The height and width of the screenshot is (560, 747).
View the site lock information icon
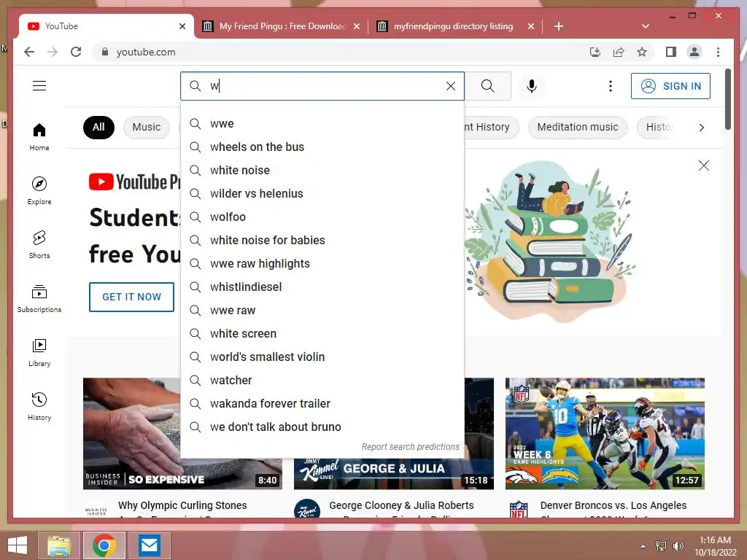coord(105,52)
